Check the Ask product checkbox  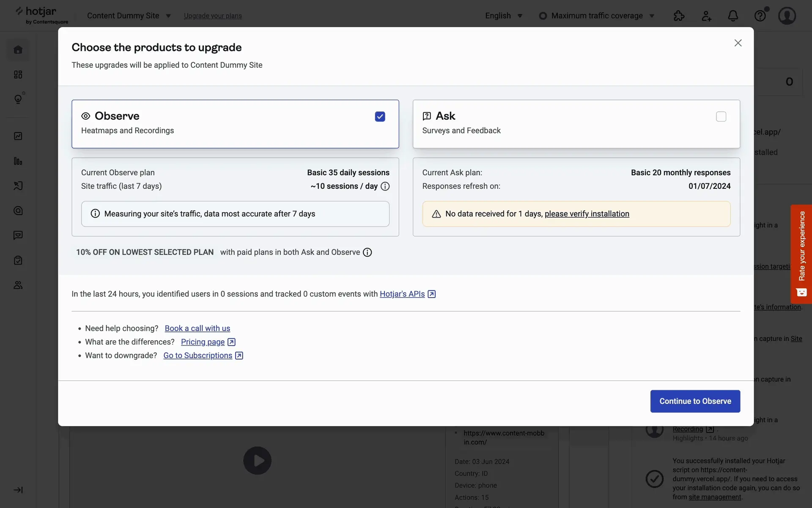[721, 116]
